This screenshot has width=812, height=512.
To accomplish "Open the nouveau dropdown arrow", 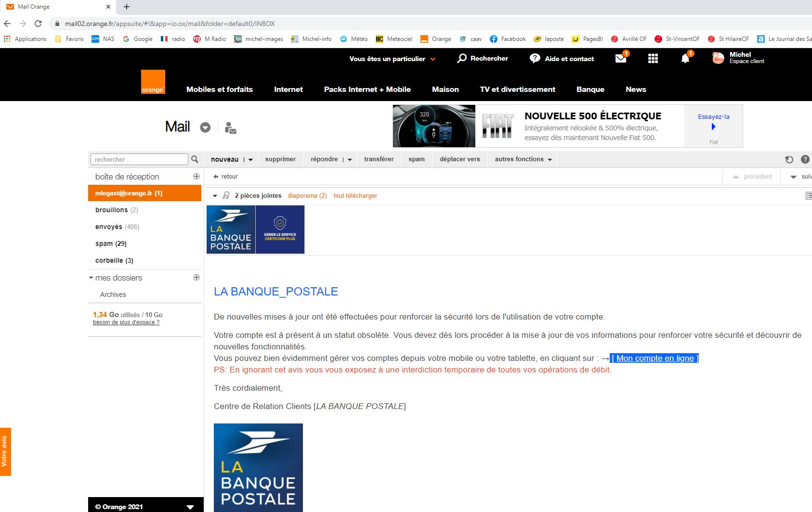I will [250, 160].
